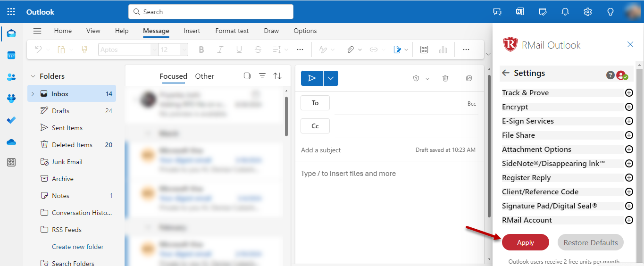Click the sort order arrows icon

pyautogui.click(x=277, y=76)
